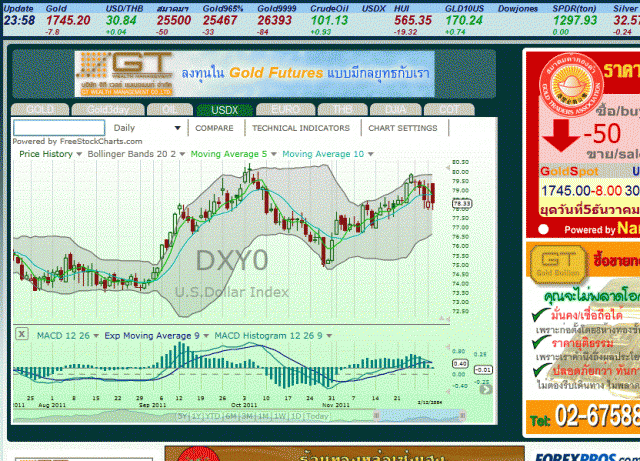Click the 78.33 current price label
The height and width of the screenshot is (461, 640).
point(462,203)
